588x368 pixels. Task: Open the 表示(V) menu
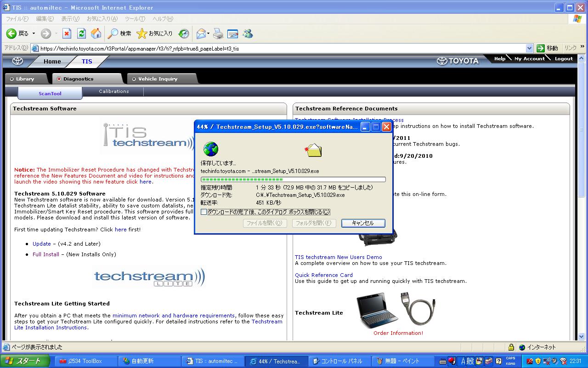click(x=70, y=19)
